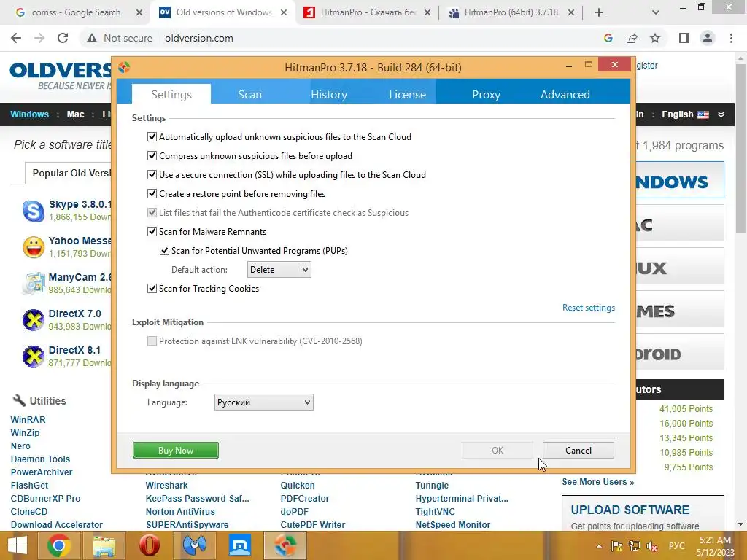The image size is (747, 560).
Task: Open TightVNC link on website
Action: 435,511
